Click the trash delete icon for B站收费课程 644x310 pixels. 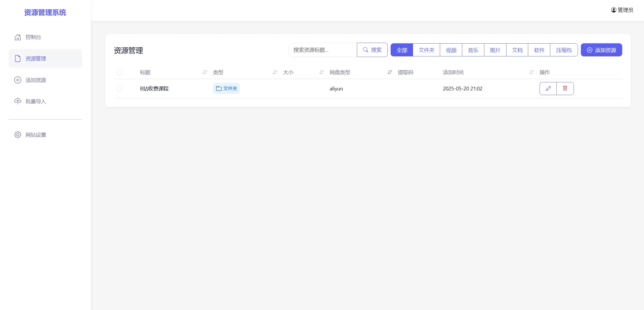tap(565, 88)
